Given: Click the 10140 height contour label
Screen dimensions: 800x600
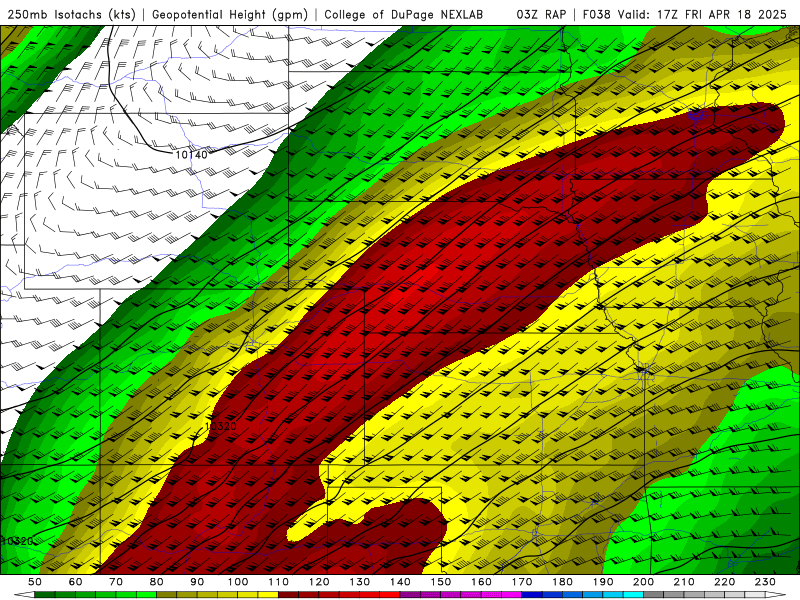Looking at the screenshot, I should point(191,154).
